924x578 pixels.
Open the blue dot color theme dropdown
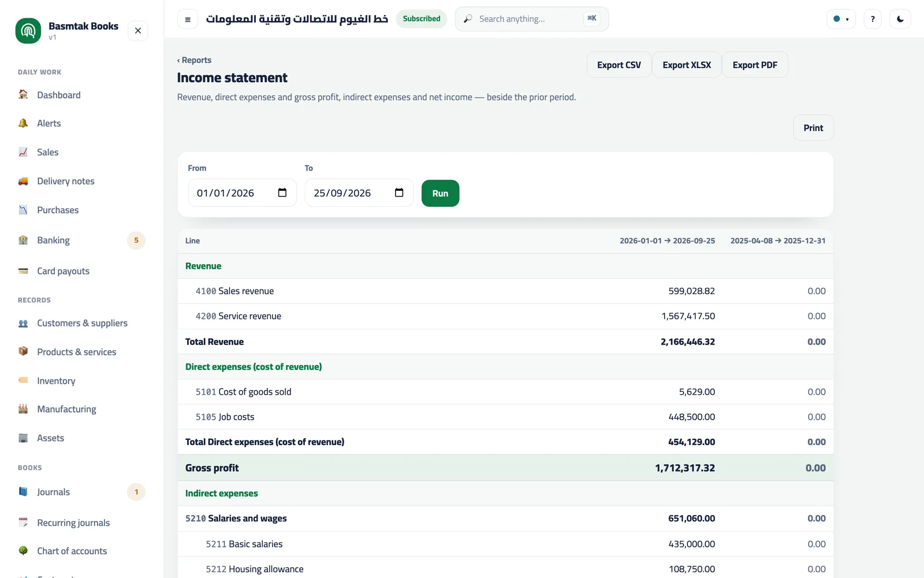(841, 19)
